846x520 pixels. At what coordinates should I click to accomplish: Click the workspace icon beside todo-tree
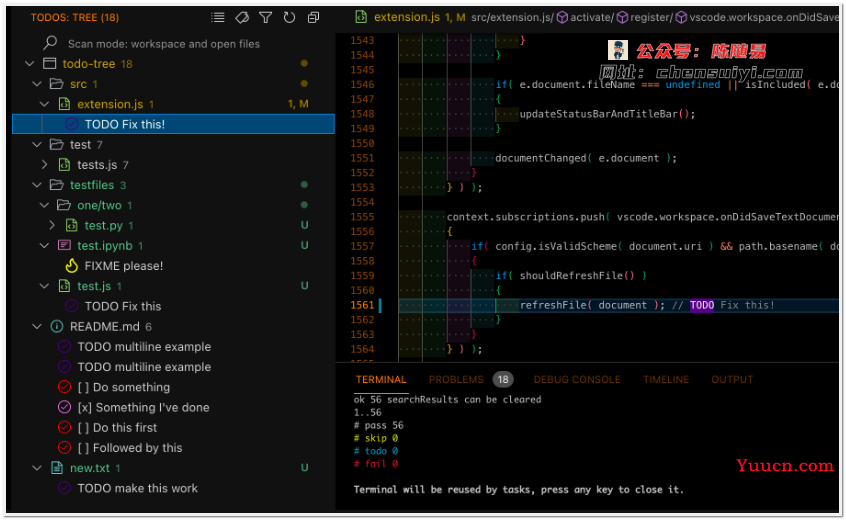pos(50,64)
